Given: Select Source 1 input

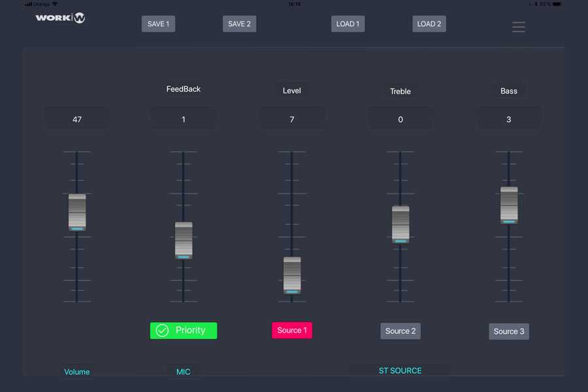Looking at the screenshot, I should 292,331.
